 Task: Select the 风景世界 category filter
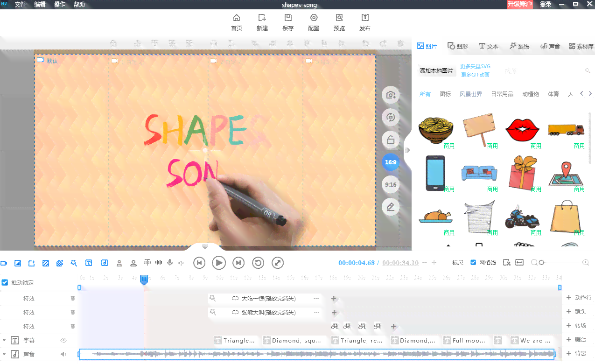tap(470, 94)
